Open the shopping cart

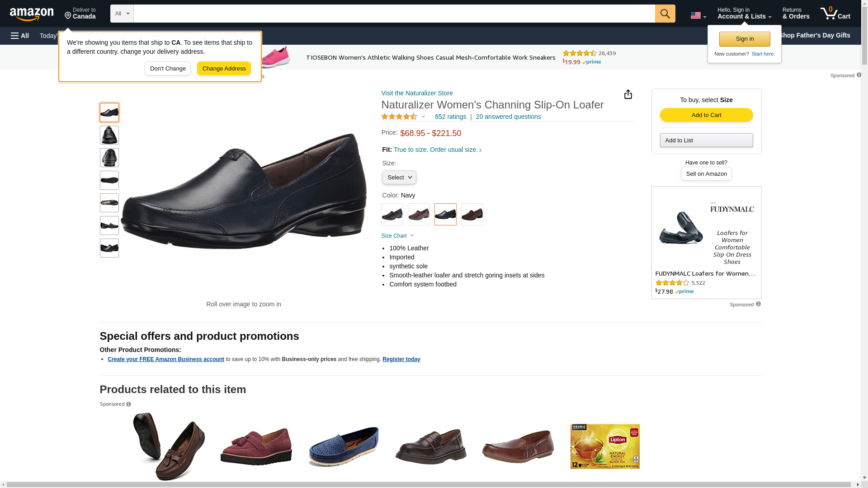(835, 14)
